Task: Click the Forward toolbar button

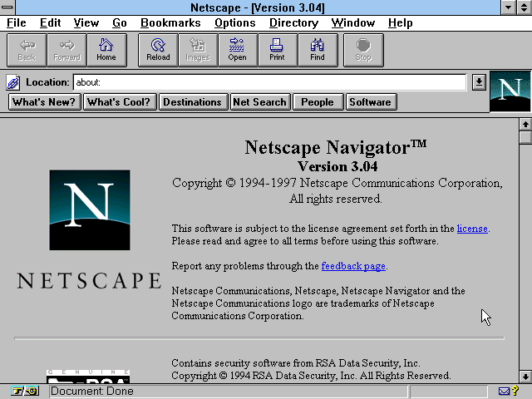Action: pos(66,50)
